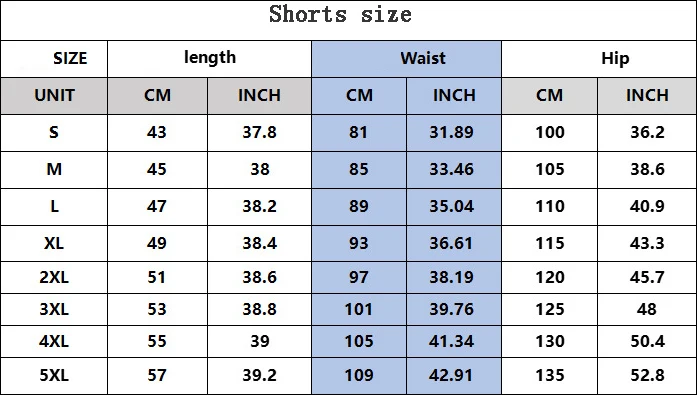
Task: Click the Hip column header
Action: (x=615, y=58)
